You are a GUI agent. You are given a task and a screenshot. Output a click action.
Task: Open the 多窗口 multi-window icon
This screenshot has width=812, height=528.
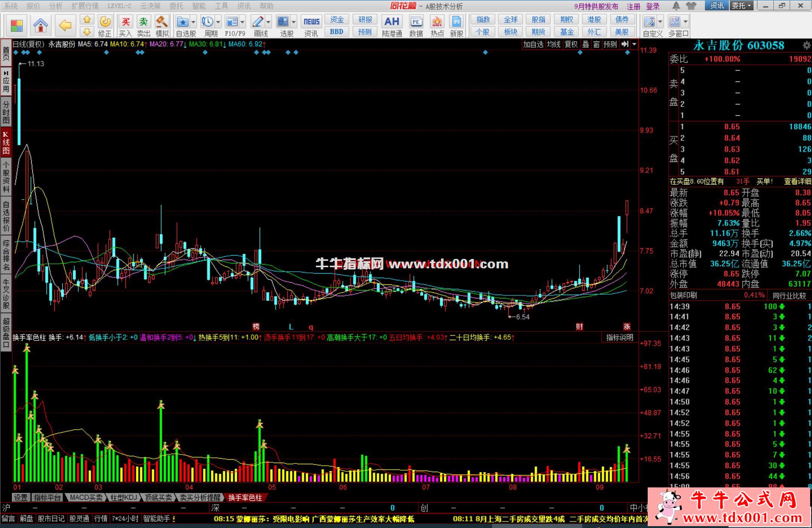pos(675,21)
